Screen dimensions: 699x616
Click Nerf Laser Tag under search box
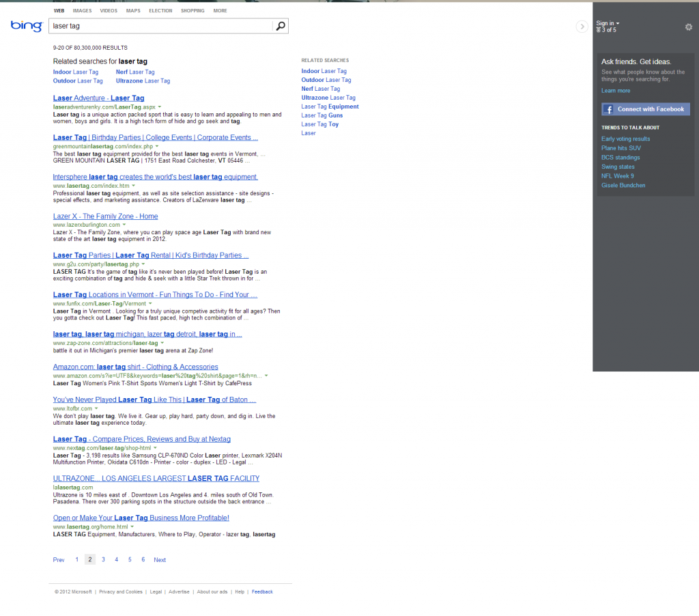pos(135,72)
